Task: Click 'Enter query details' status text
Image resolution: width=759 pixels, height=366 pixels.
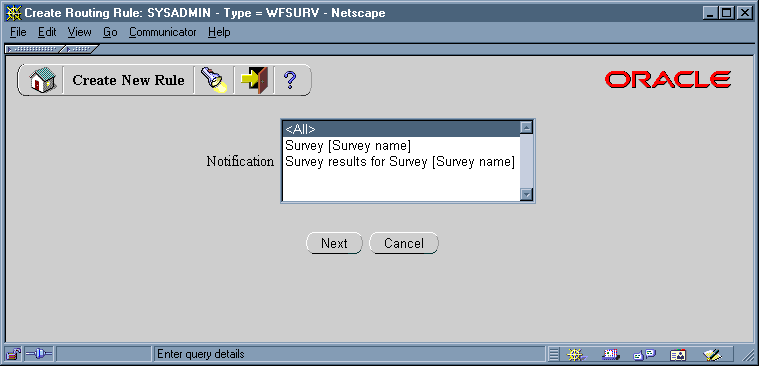Action: (x=200, y=354)
